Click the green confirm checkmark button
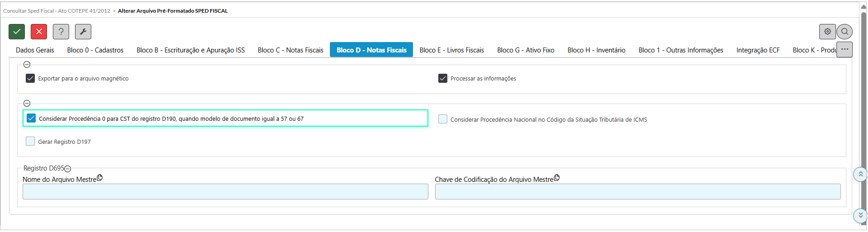 pyautogui.click(x=17, y=32)
